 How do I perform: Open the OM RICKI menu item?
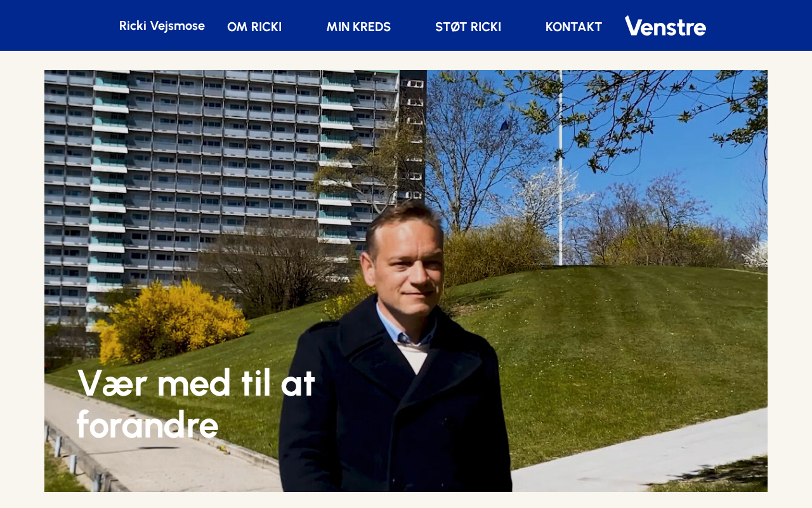point(254,27)
